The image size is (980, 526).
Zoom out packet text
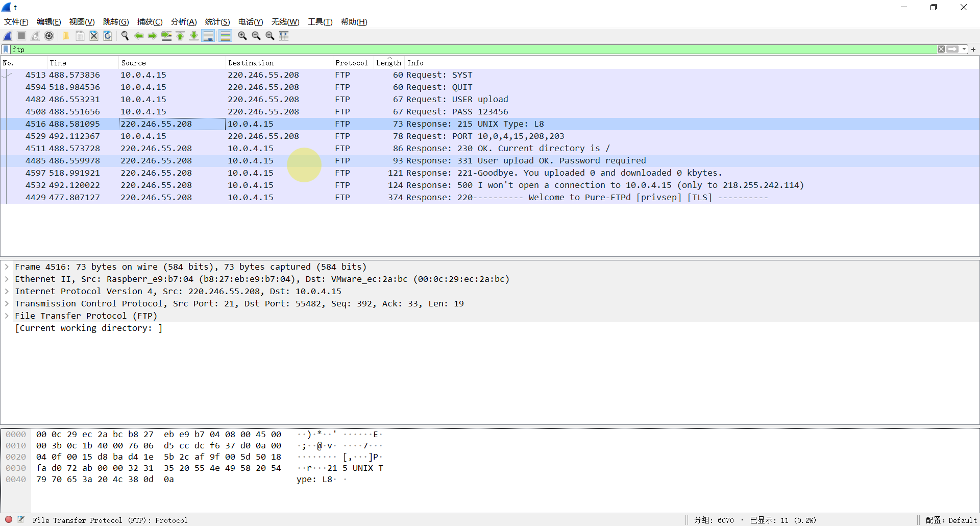point(256,36)
